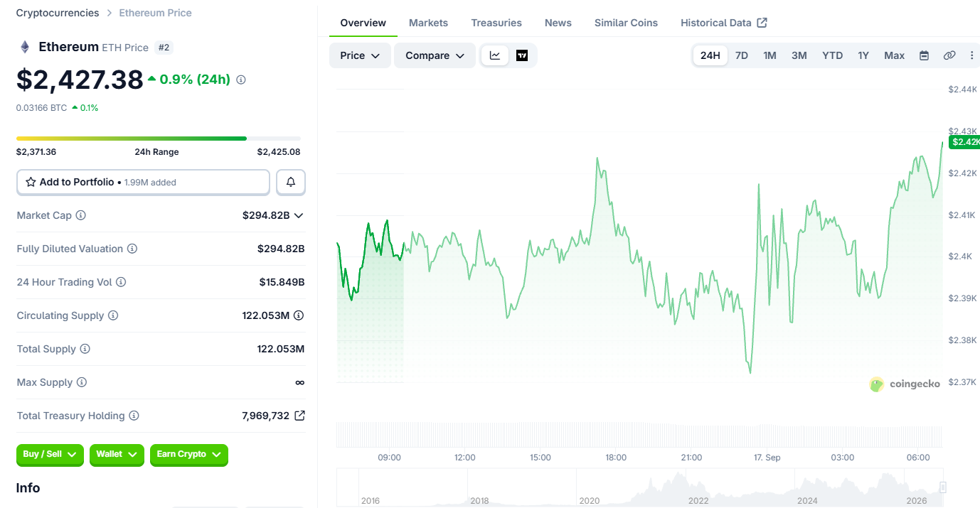Click Add to Portfolio button
The height and width of the screenshot is (508, 980).
coord(143,182)
